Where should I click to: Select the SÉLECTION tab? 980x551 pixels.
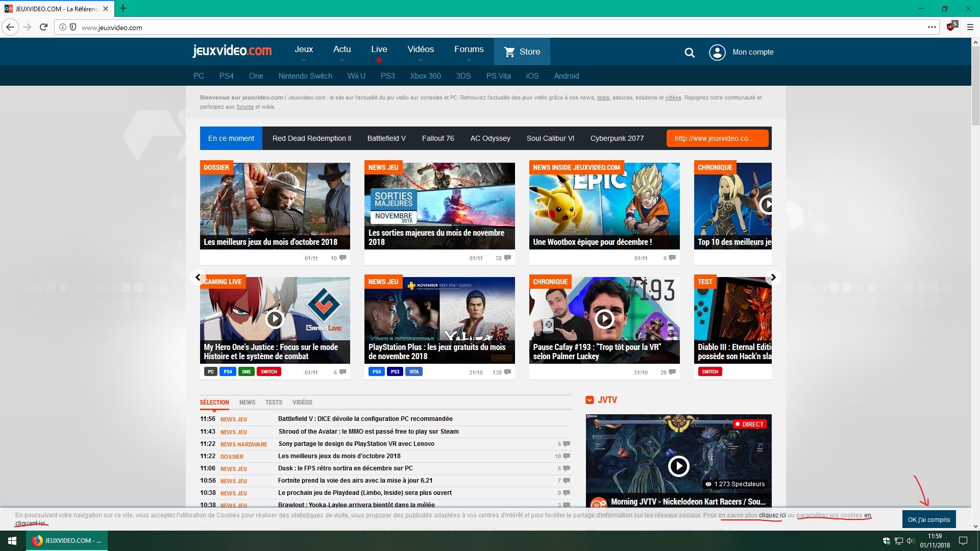click(214, 402)
